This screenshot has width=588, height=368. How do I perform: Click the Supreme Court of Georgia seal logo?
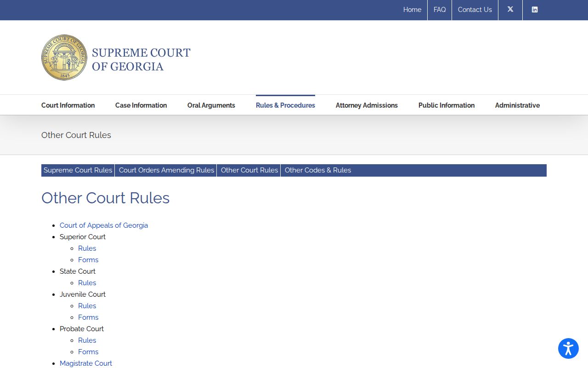pos(64,57)
